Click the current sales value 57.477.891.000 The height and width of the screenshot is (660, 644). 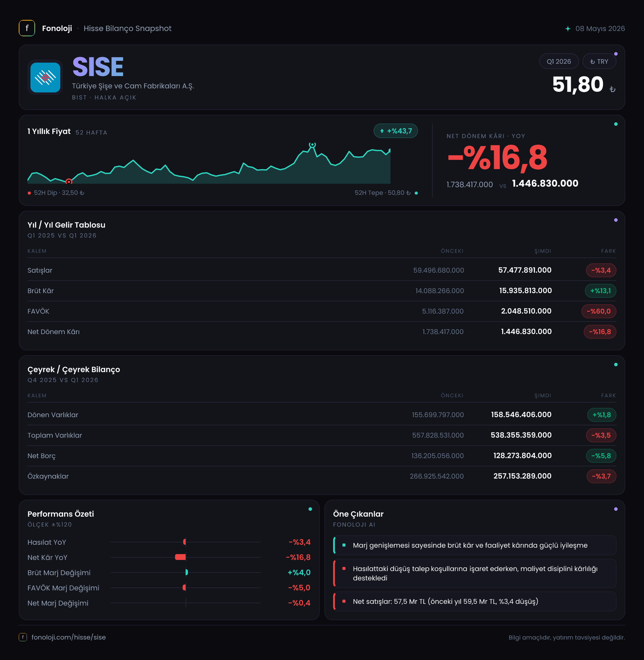tap(525, 270)
